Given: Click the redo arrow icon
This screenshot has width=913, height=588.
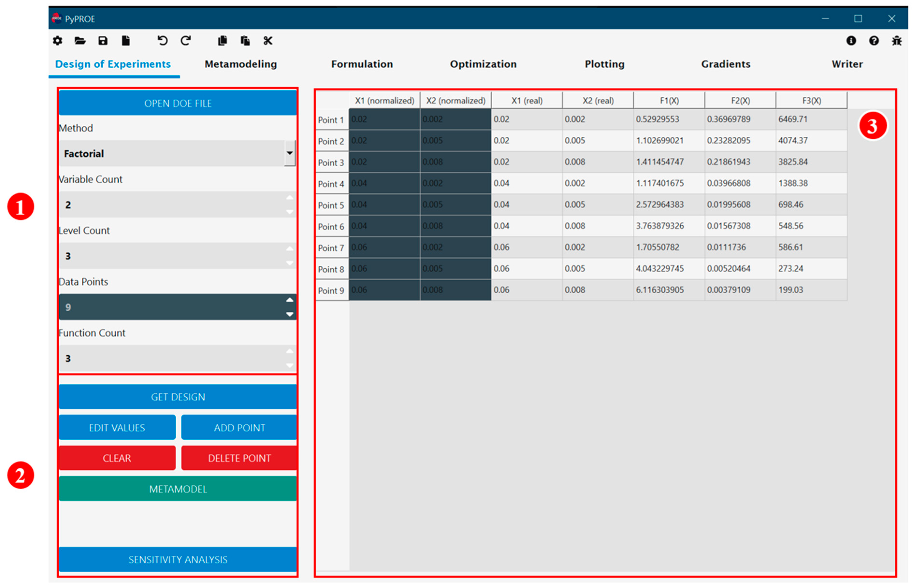Looking at the screenshot, I should click(x=186, y=41).
